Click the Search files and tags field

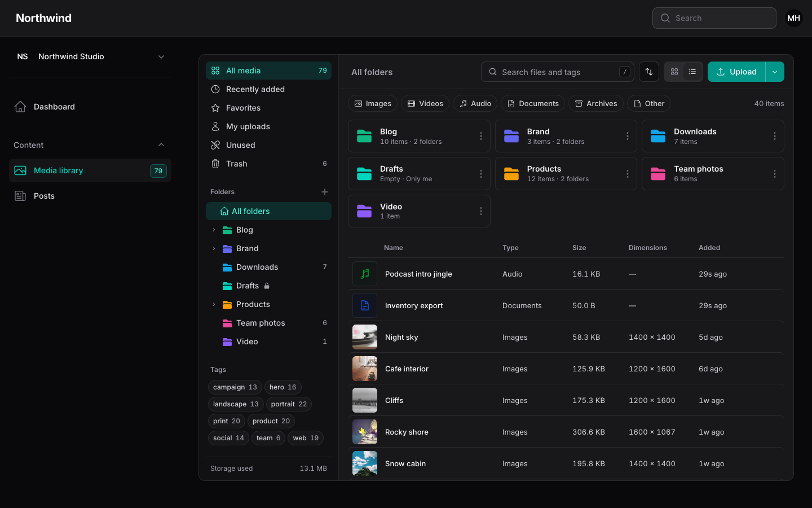(558, 72)
